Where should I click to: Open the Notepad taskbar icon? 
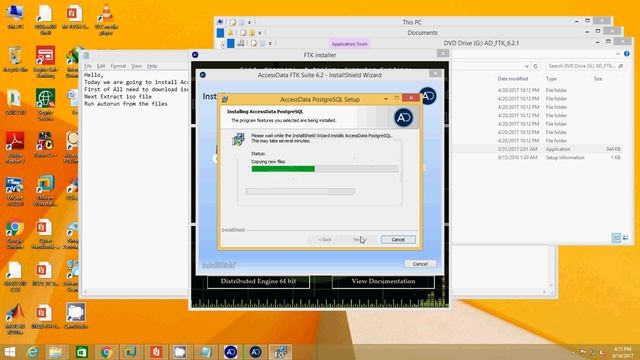tap(205, 352)
